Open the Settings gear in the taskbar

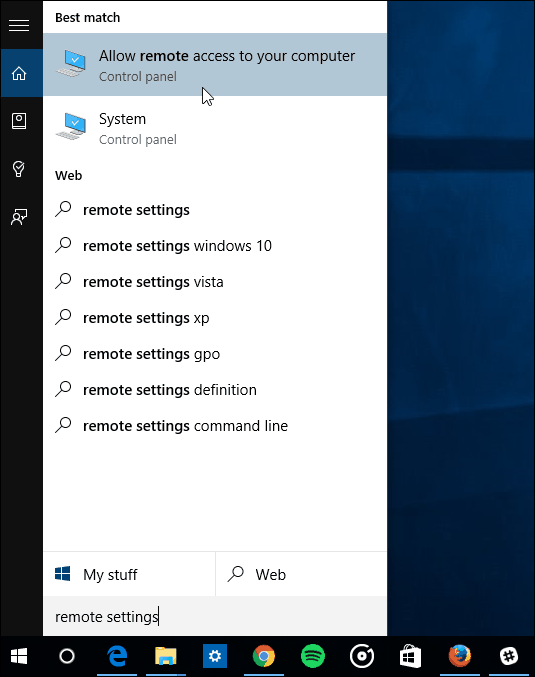pos(215,656)
